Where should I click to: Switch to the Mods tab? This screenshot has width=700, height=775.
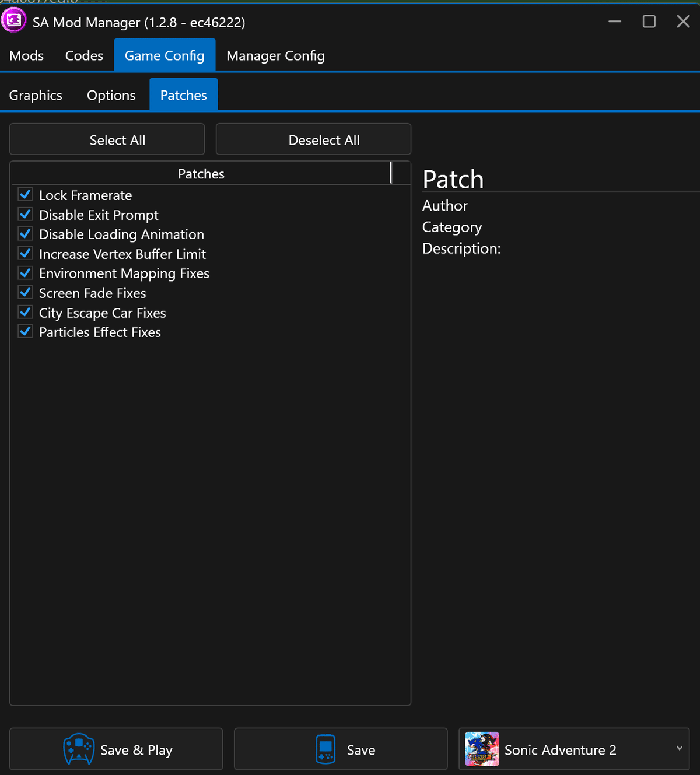tap(26, 55)
